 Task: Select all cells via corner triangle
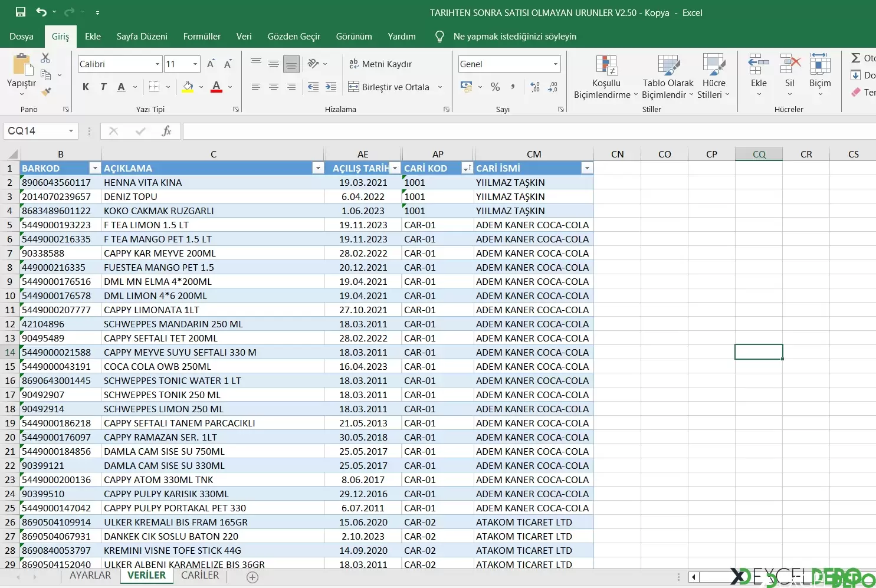pyautogui.click(x=12, y=154)
